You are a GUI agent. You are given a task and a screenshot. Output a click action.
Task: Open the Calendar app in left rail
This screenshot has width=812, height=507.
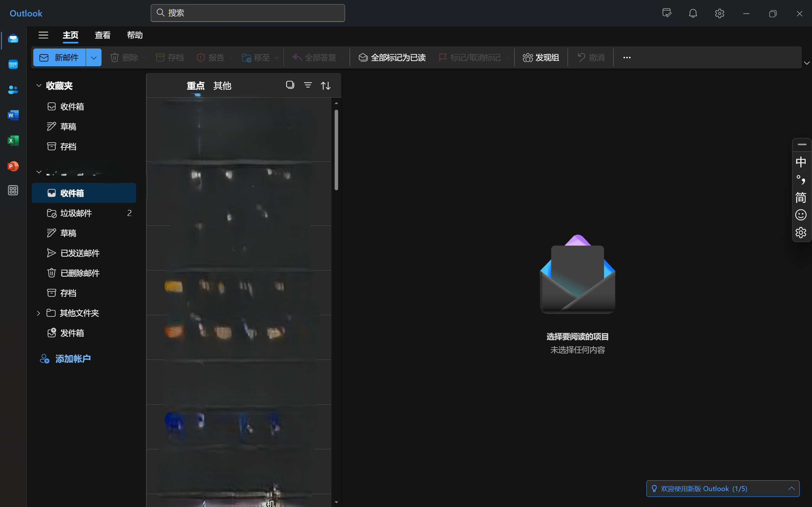[x=13, y=64]
